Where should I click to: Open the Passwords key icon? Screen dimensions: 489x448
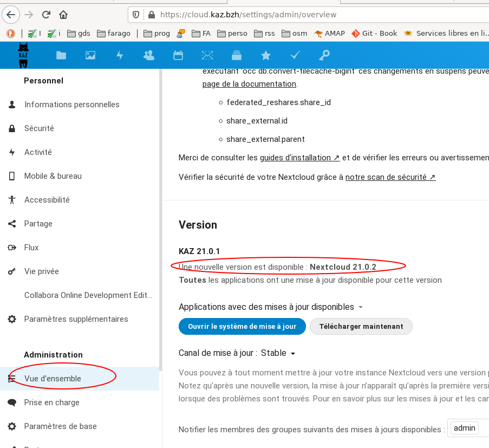[x=324, y=55]
